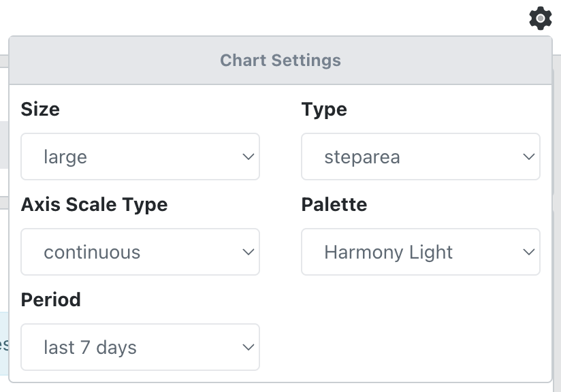Click the 'last 7 days' selected value

(90, 348)
